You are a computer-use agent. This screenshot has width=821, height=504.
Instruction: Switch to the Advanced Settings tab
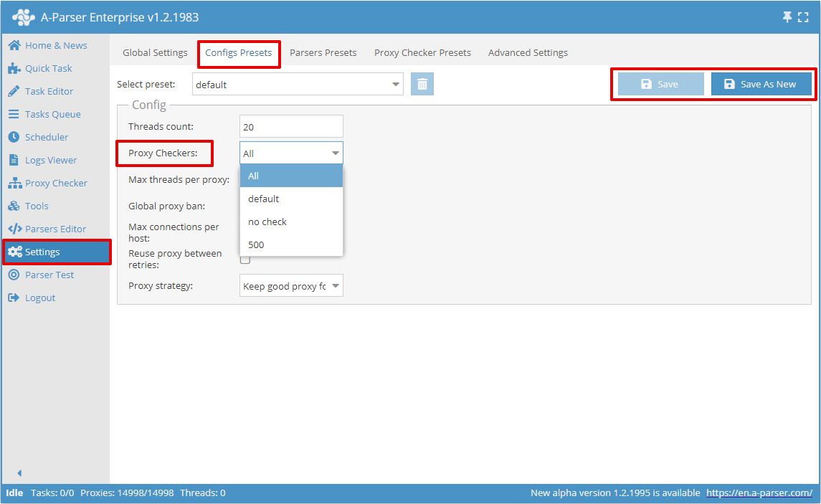pyautogui.click(x=528, y=52)
